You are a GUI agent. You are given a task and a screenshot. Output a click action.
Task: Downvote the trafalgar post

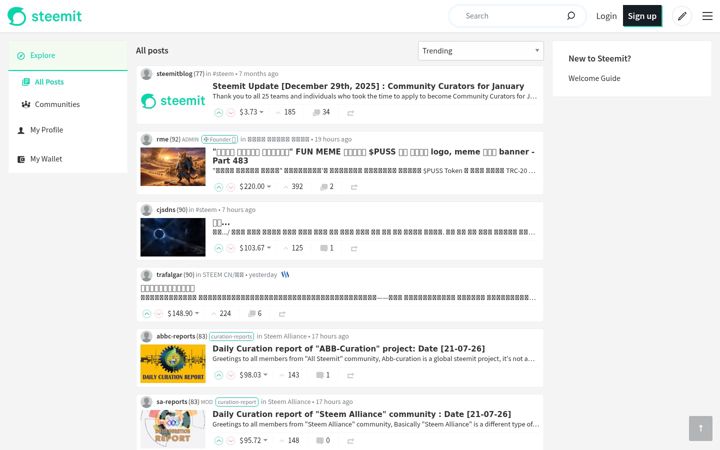159,314
